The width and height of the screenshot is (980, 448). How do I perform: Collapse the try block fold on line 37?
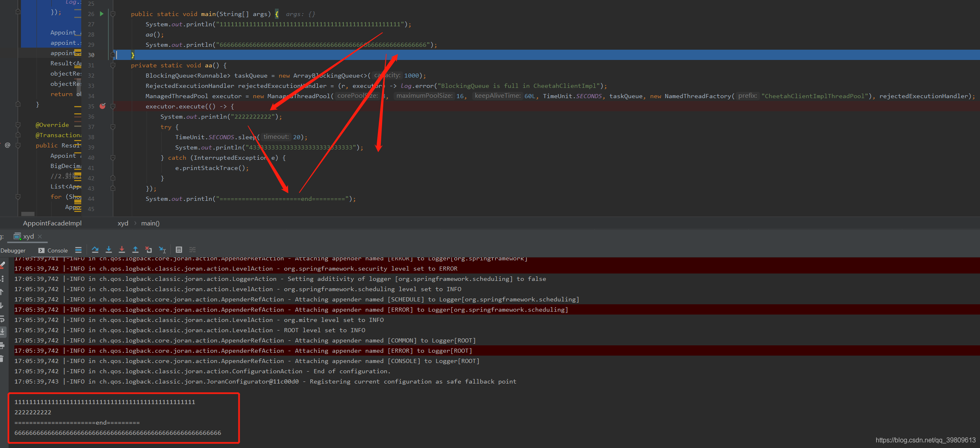click(x=113, y=127)
